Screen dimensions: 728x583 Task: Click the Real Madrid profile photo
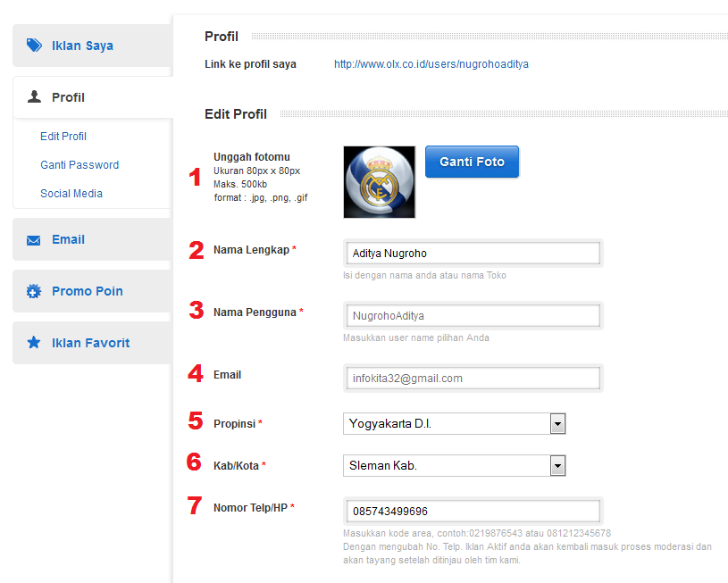click(x=379, y=181)
